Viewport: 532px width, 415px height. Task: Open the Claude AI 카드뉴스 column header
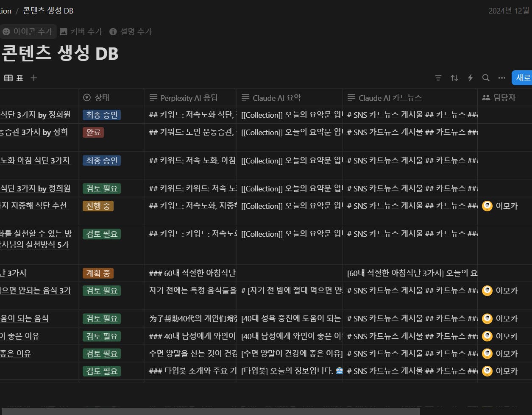tap(410, 97)
